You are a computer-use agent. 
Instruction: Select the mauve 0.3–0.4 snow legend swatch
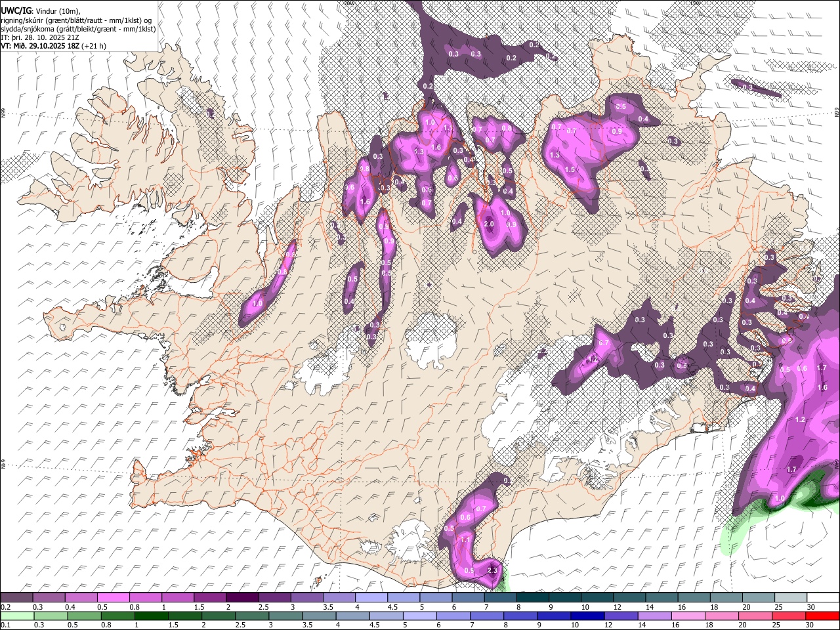pos(49,597)
